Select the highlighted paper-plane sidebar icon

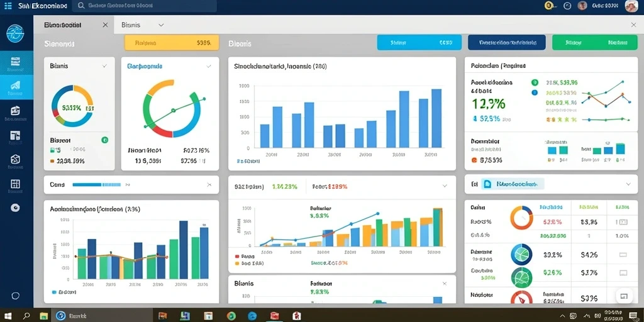tap(16, 86)
